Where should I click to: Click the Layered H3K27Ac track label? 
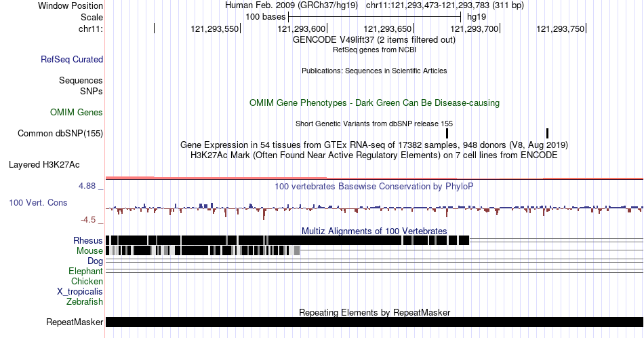point(44,164)
